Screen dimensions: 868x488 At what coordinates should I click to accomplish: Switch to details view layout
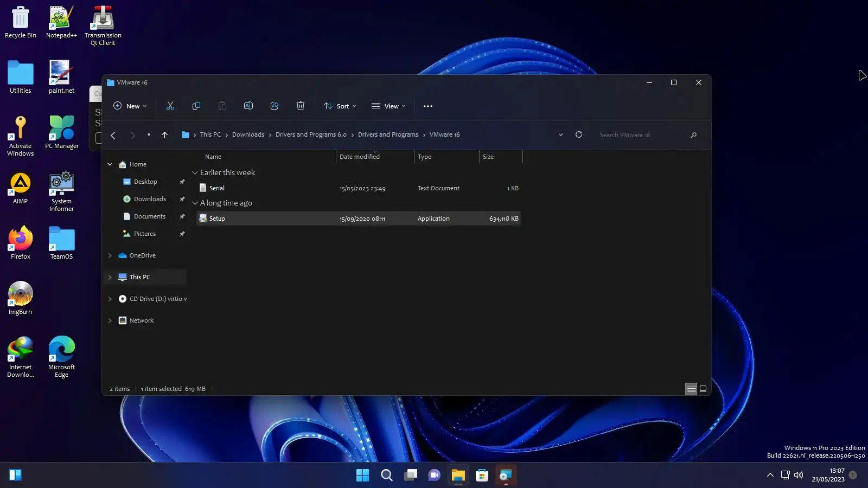tap(691, 389)
